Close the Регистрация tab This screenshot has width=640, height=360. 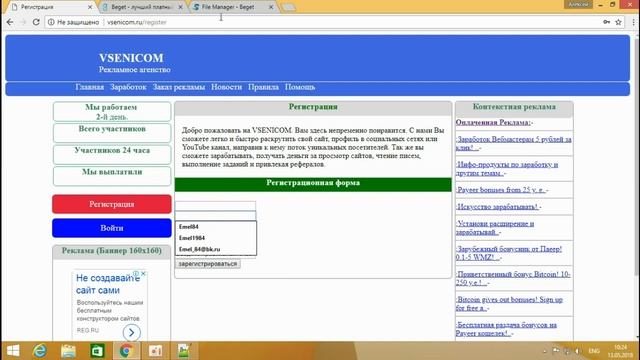pyautogui.click(x=90, y=7)
